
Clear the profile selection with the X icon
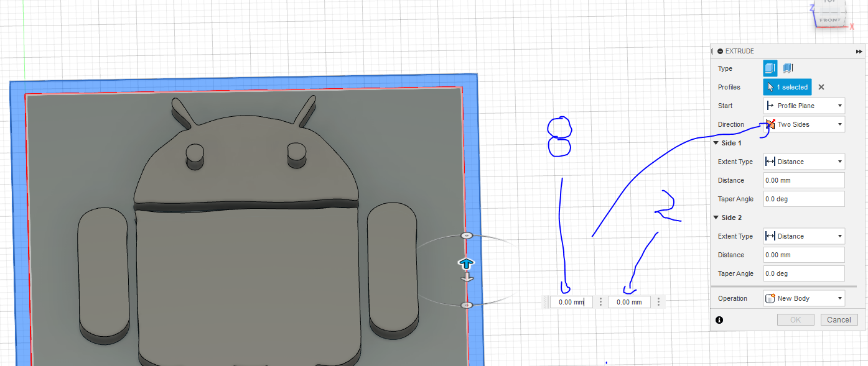(821, 87)
